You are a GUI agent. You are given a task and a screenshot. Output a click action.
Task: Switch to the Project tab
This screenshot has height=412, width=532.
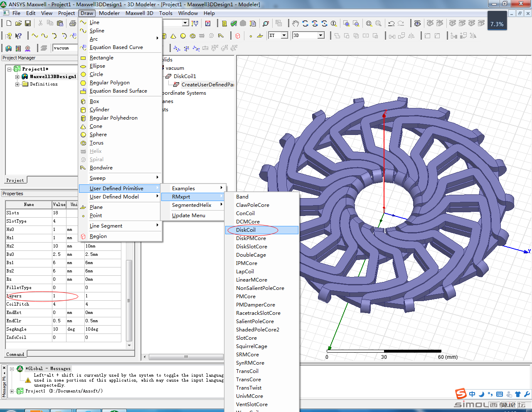(15, 180)
